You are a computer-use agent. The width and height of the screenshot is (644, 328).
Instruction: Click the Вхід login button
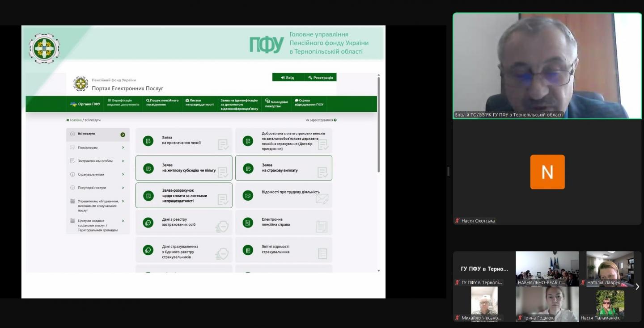pos(288,77)
